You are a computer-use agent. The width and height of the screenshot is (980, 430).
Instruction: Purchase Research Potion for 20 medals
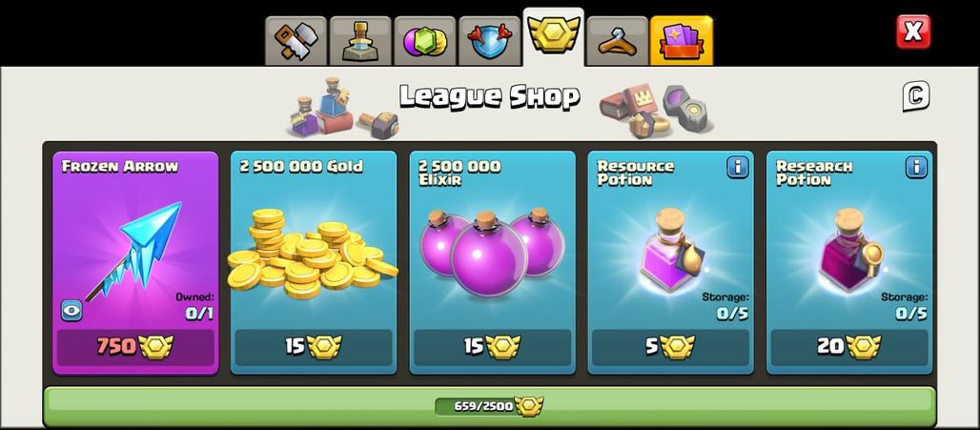click(849, 347)
